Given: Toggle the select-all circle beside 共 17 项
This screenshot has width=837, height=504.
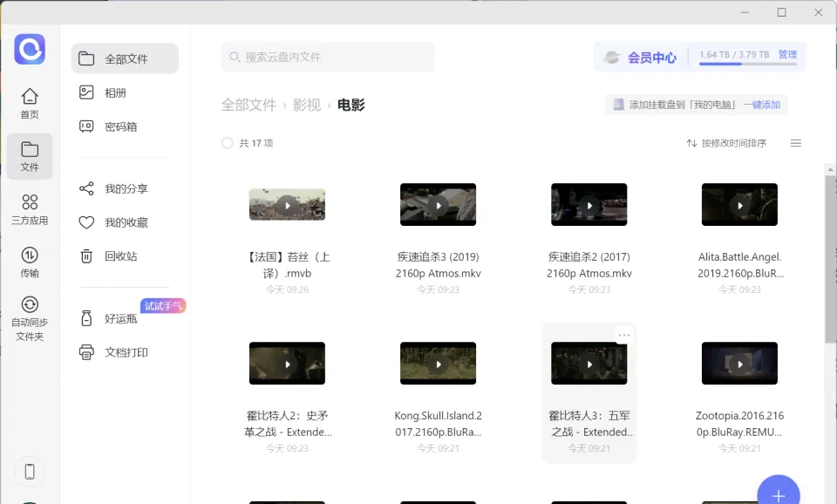Looking at the screenshot, I should pos(228,143).
